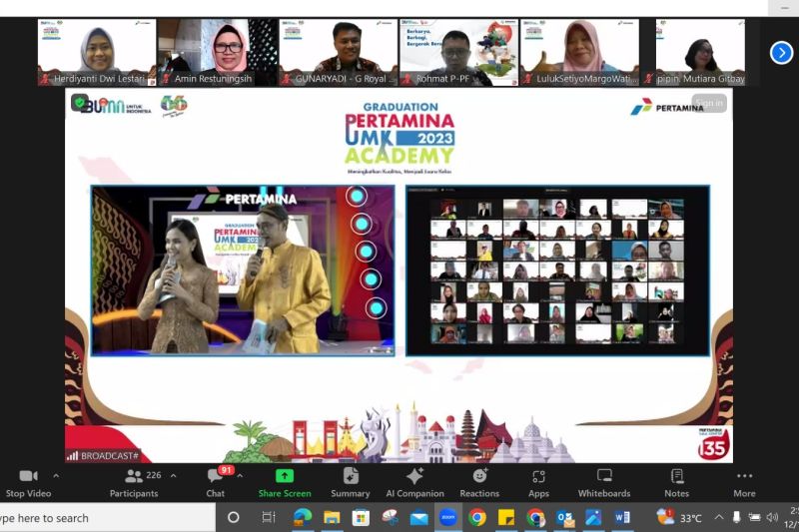This screenshot has width=799, height=532.
Task: Show next participants with the blue arrow
Action: [x=781, y=53]
